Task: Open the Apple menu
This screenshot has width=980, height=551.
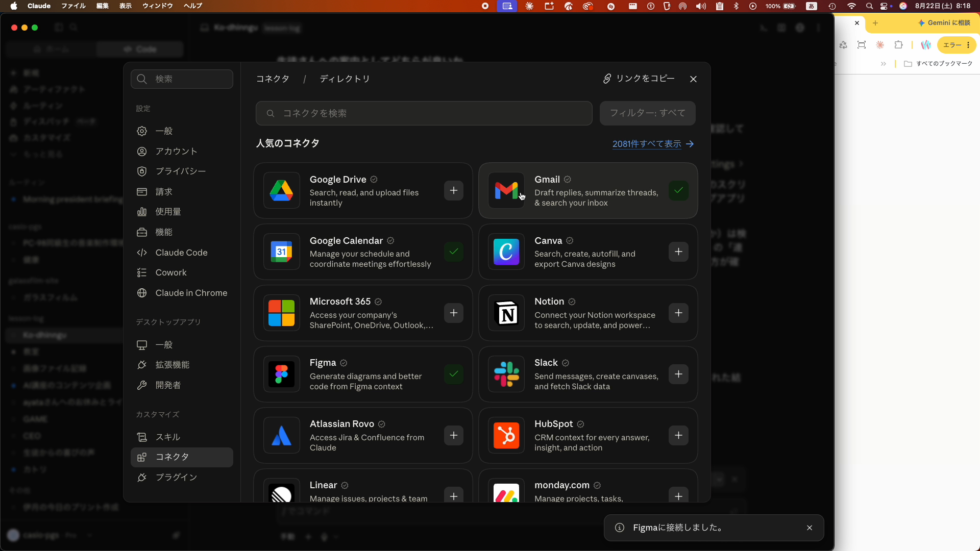Action: point(14,6)
